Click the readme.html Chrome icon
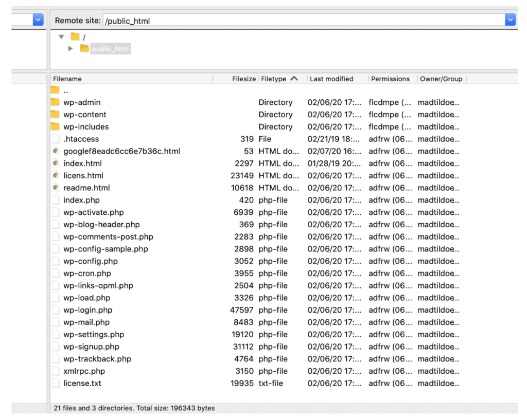The width and height of the screenshot is (527, 420). pyautogui.click(x=56, y=188)
